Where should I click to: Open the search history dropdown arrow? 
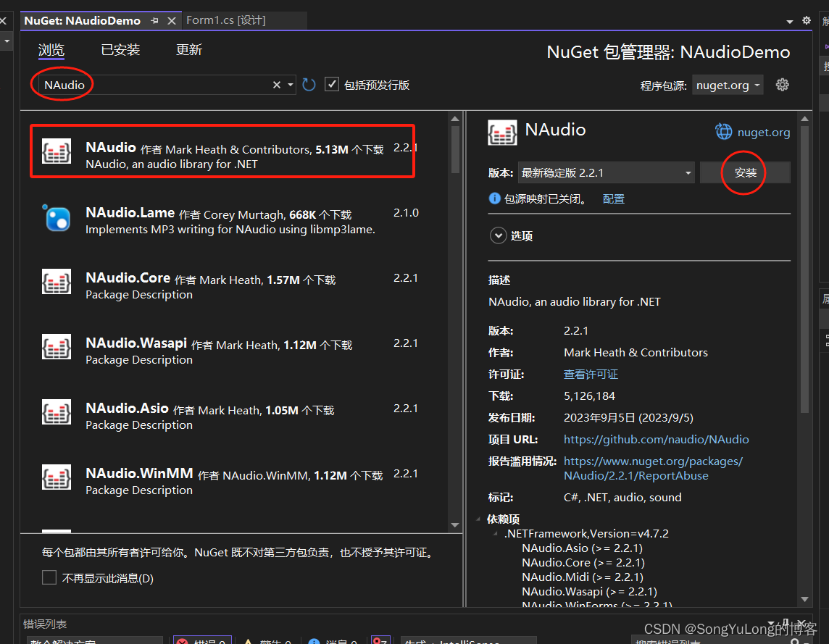pyautogui.click(x=291, y=85)
